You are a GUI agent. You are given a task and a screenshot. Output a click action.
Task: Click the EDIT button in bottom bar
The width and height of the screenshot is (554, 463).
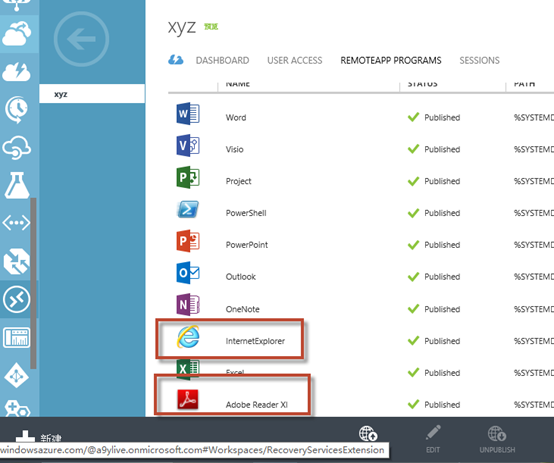click(433, 439)
